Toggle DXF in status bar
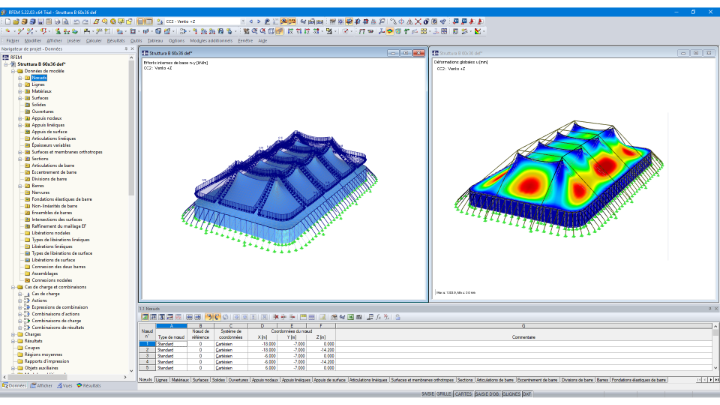 point(527,394)
